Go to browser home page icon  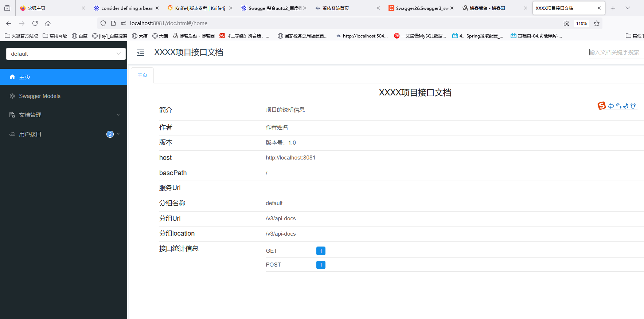click(48, 23)
